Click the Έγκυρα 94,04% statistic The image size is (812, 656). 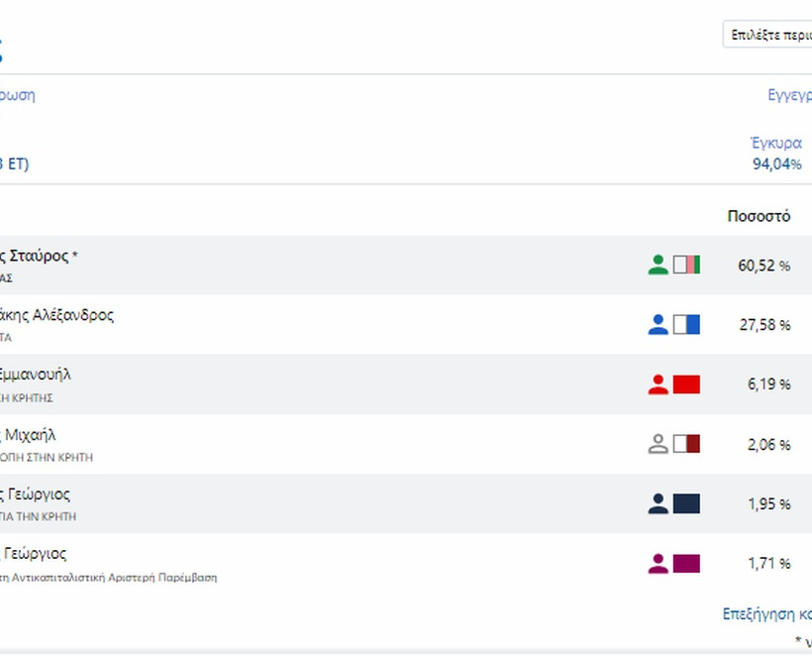(776, 154)
